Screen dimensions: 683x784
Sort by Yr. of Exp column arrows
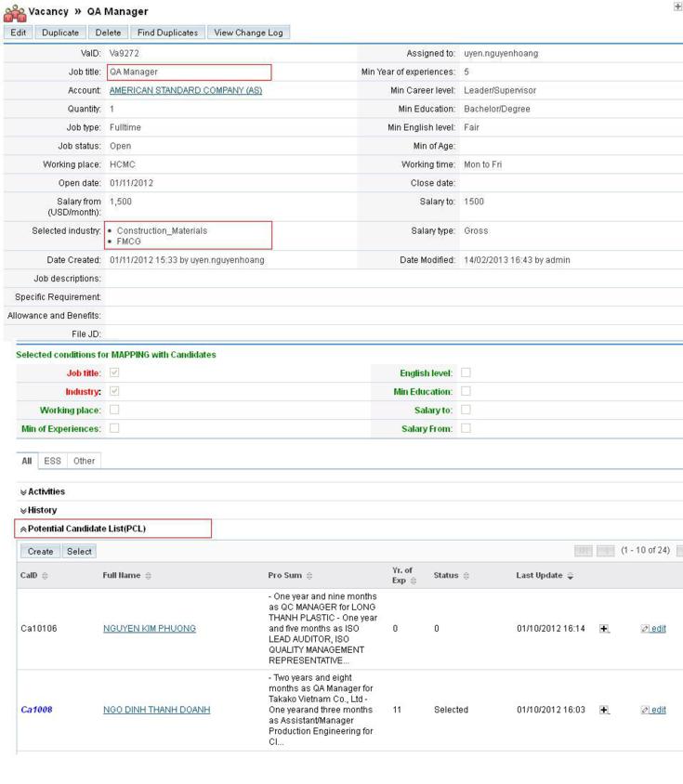(x=414, y=581)
